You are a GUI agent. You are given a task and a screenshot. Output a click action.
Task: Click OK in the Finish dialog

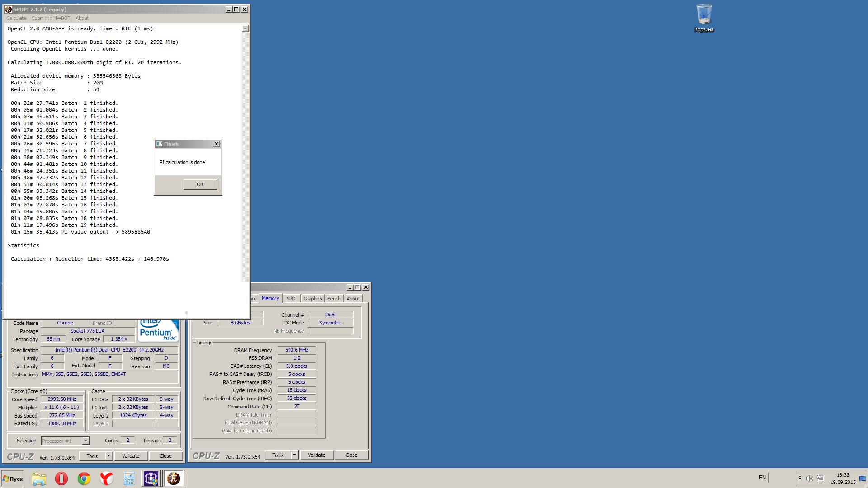tap(200, 184)
